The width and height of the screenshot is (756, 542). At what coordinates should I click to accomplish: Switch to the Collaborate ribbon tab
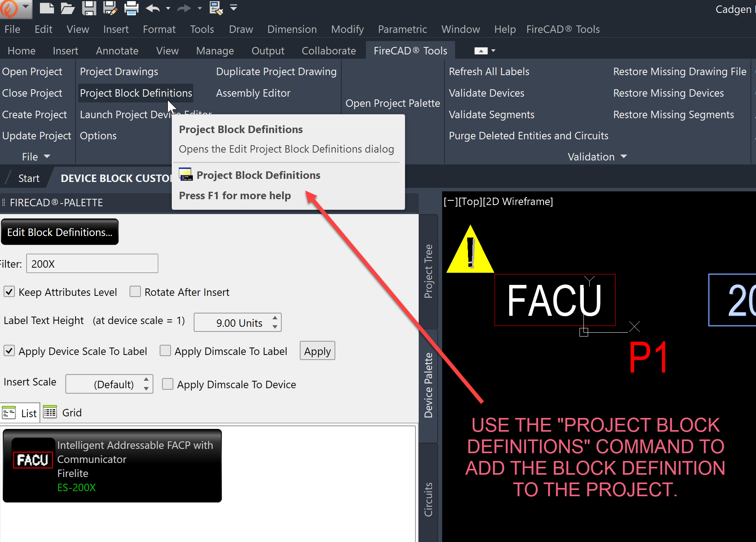329,51
